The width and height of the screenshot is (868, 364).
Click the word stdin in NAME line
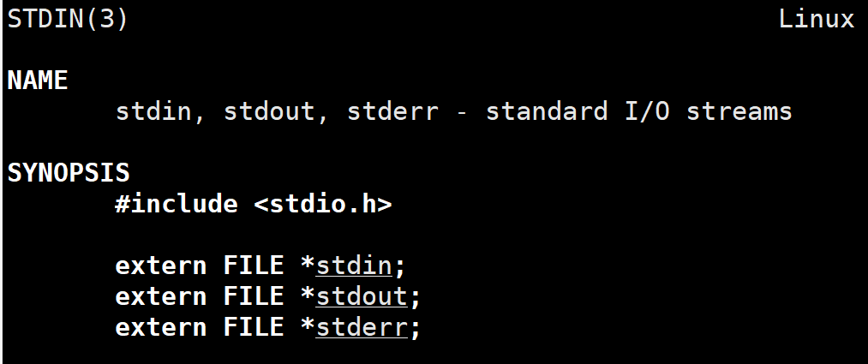coord(153,112)
